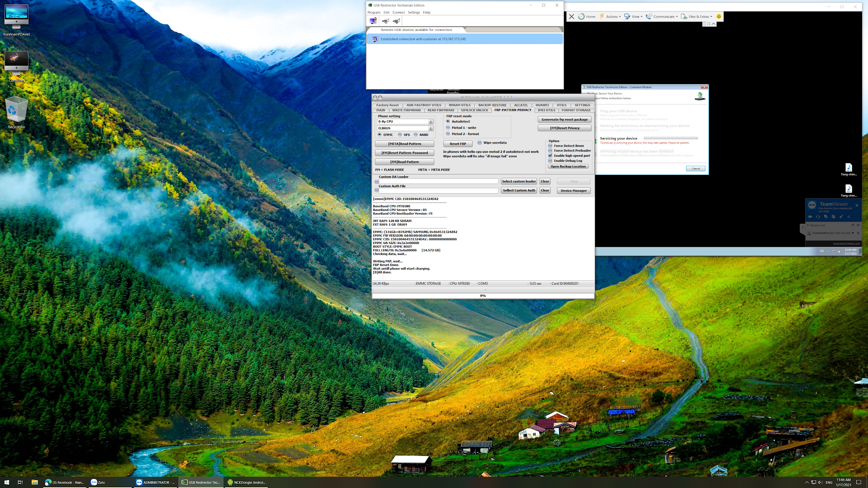Expand dropdown arrow beside THANHNAMPDAVIET session
868x488 pixels.
coord(853,233)
